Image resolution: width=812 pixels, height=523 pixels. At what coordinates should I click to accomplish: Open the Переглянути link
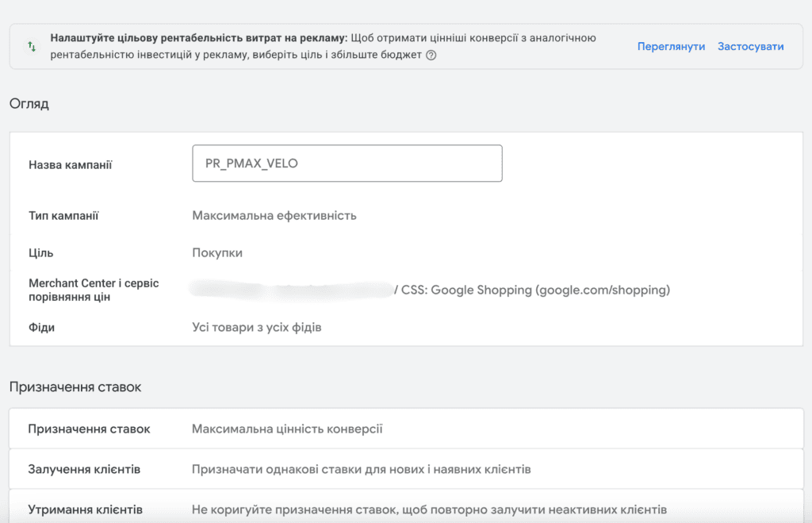tap(671, 47)
